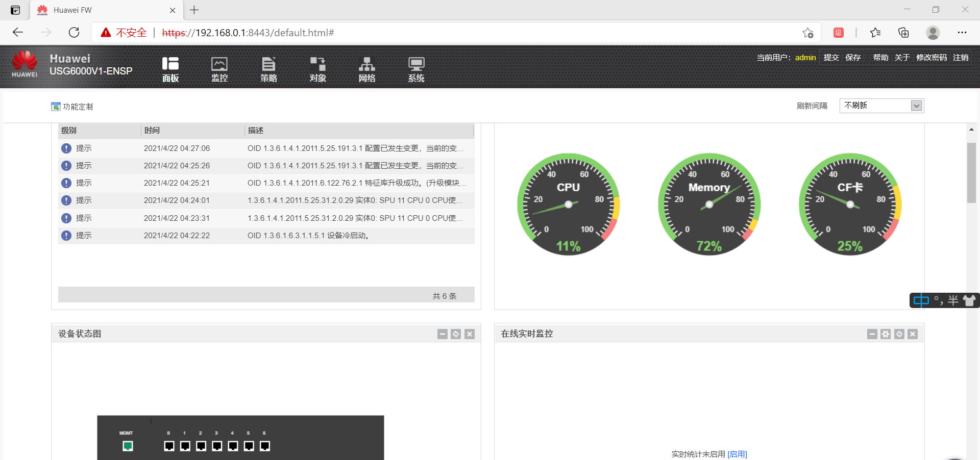Click the 不安全 security warning

point(124,33)
